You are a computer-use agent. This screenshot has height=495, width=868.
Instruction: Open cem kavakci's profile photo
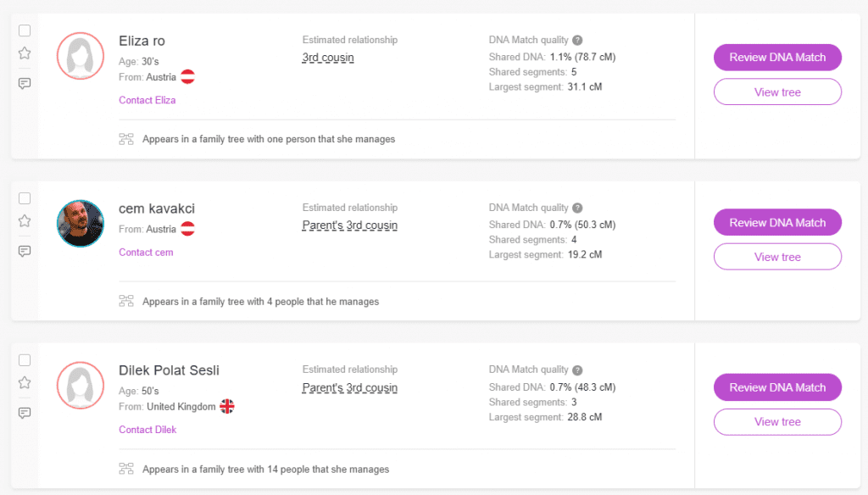(x=80, y=224)
